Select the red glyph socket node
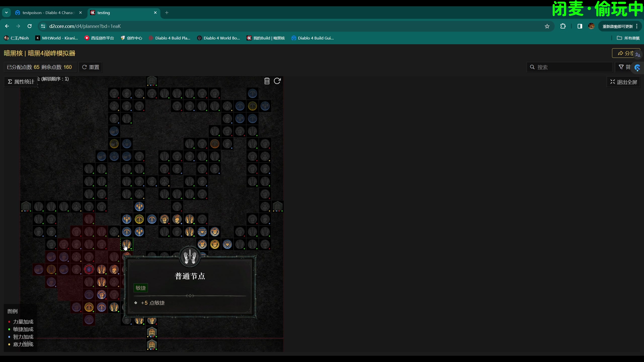This screenshot has height=362, width=644. point(89,269)
